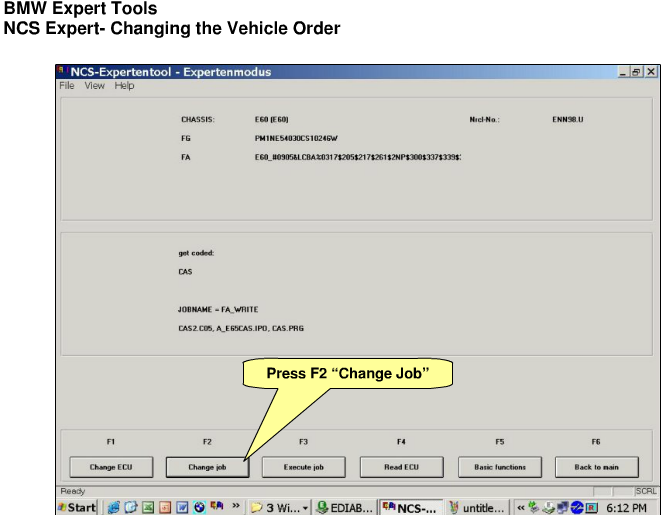Click the Outlook Express quick launch icon

pyautogui.click(x=131, y=507)
